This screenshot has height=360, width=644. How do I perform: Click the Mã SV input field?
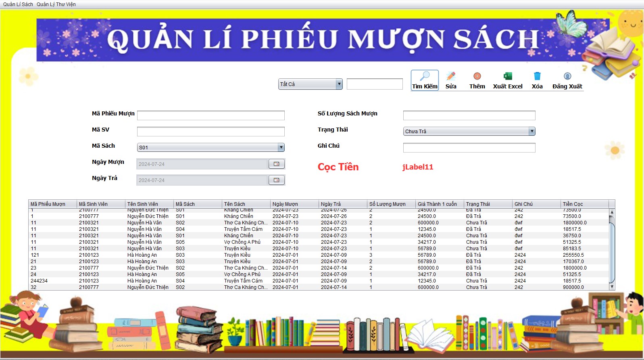(x=211, y=132)
